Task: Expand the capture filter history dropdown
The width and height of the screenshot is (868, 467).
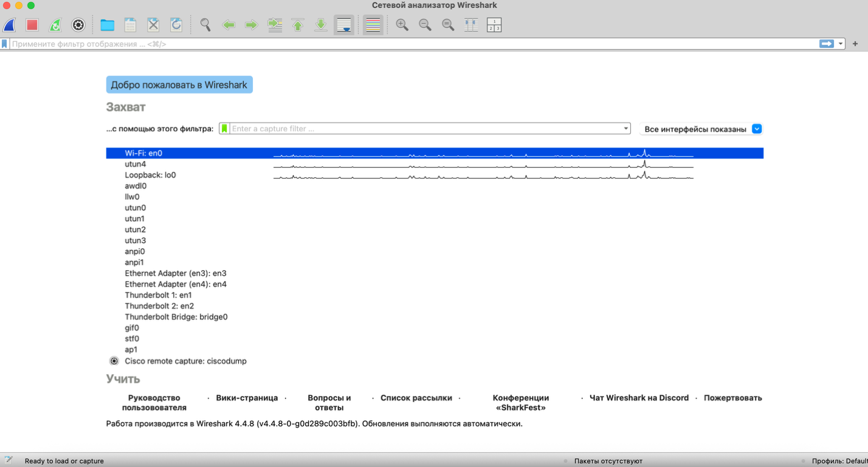Action: [x=625, y=129]
